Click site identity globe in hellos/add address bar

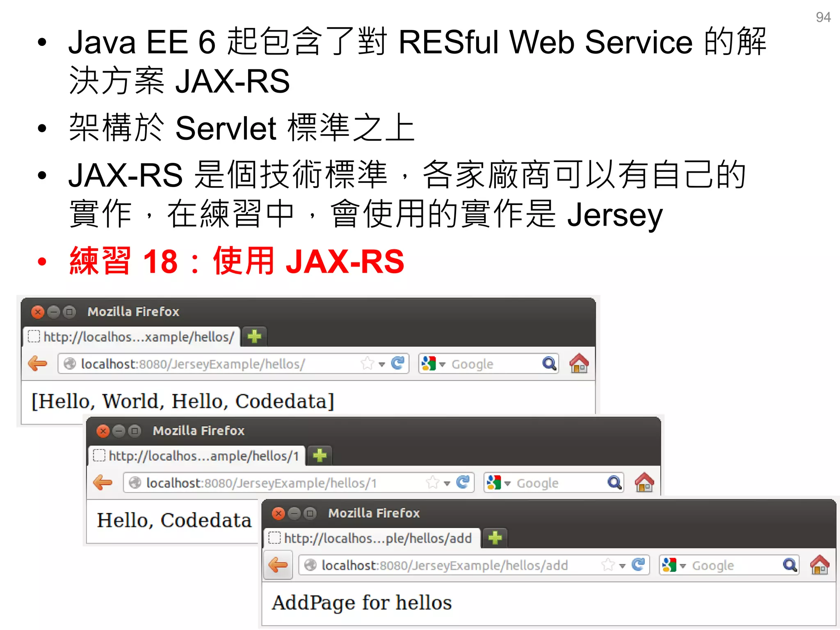click(310, 565)
